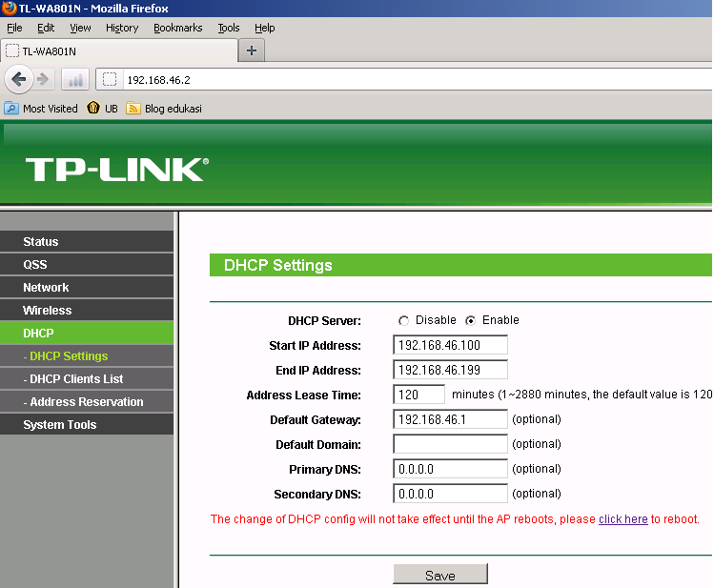Viewport: 714px width, 588px height.
Task: Click the '(optional)' text beside Default Gateway
Action: click(x=537, y=419)
